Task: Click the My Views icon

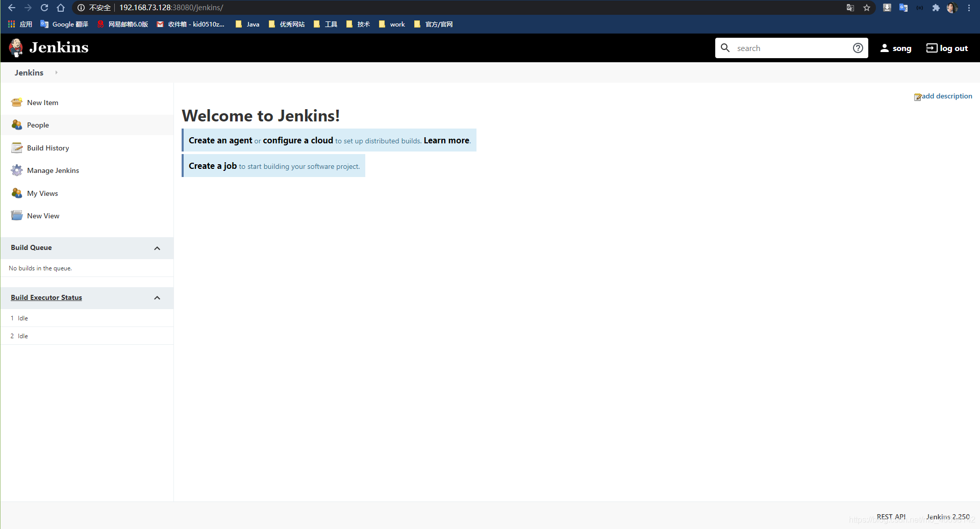Action: (x=17, y=193)
